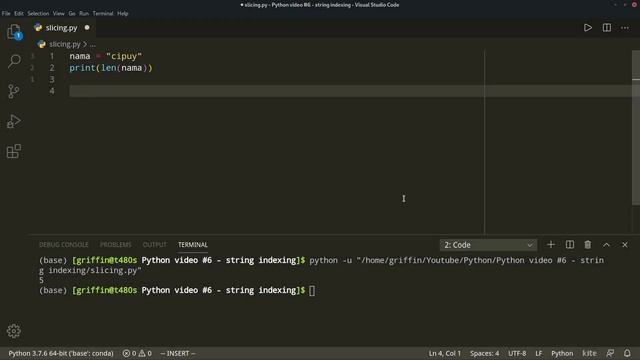Click line number 3 in gutter

click(x=52, y=79)
